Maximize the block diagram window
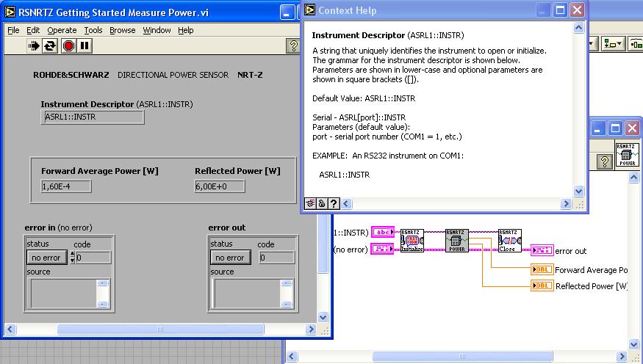Screen dimensions: 643x364 point(615,128)
